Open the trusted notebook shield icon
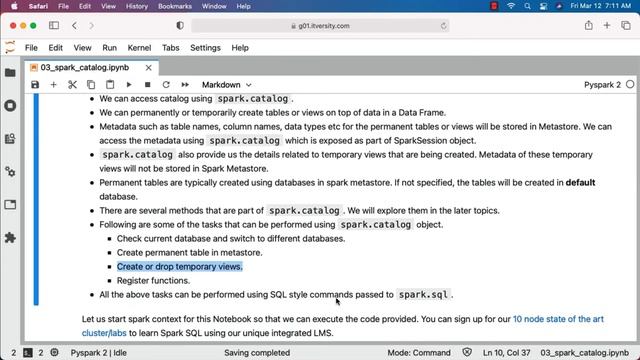 [467, 352]
